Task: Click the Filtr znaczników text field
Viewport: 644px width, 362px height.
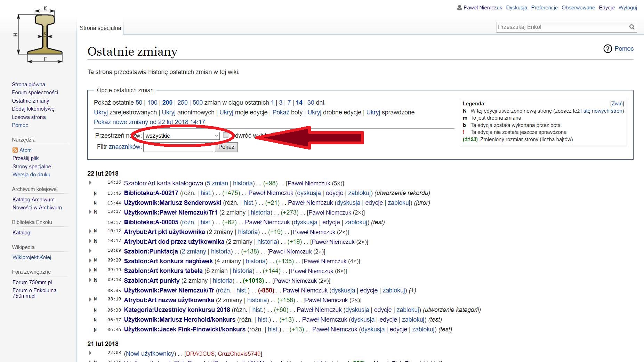Action: (x=178, y=147)
